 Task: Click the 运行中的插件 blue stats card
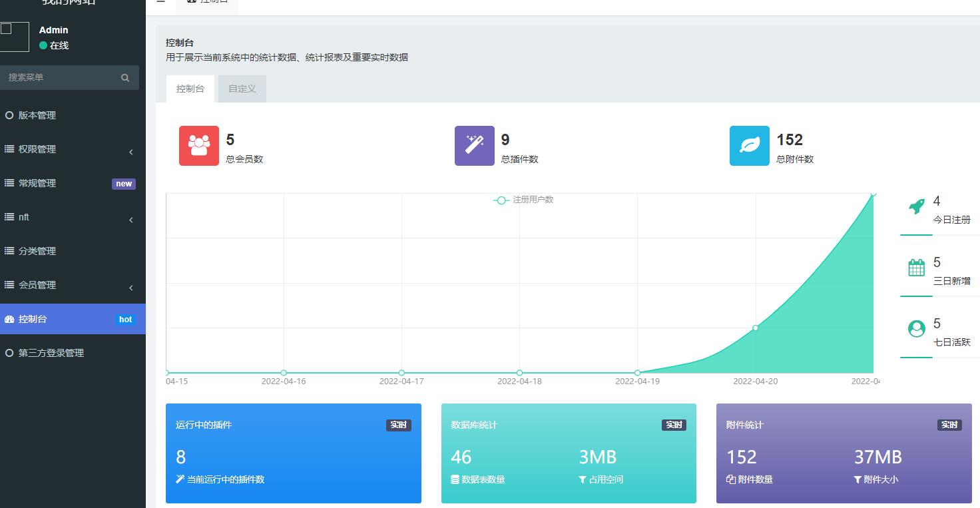point(293,453)
